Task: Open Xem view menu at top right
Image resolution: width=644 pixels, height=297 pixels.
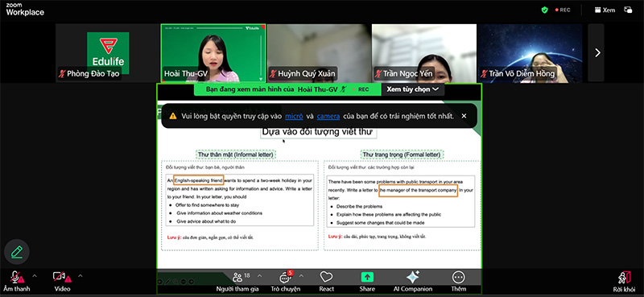Action: (605, 10)
